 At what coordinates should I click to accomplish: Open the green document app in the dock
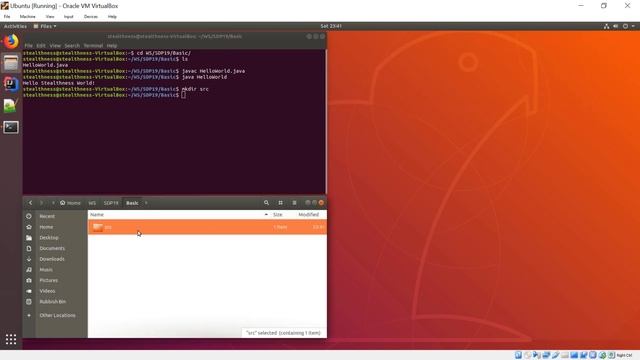coord(11,106)
